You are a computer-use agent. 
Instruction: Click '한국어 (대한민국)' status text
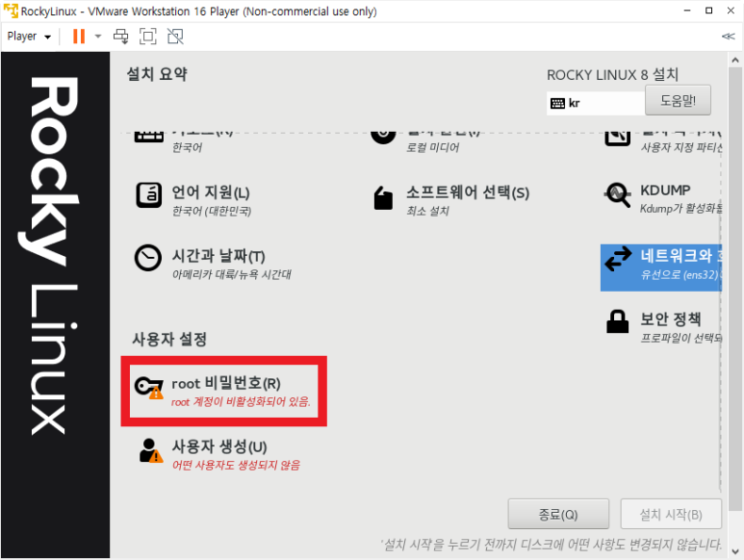(x=212, y=211)
